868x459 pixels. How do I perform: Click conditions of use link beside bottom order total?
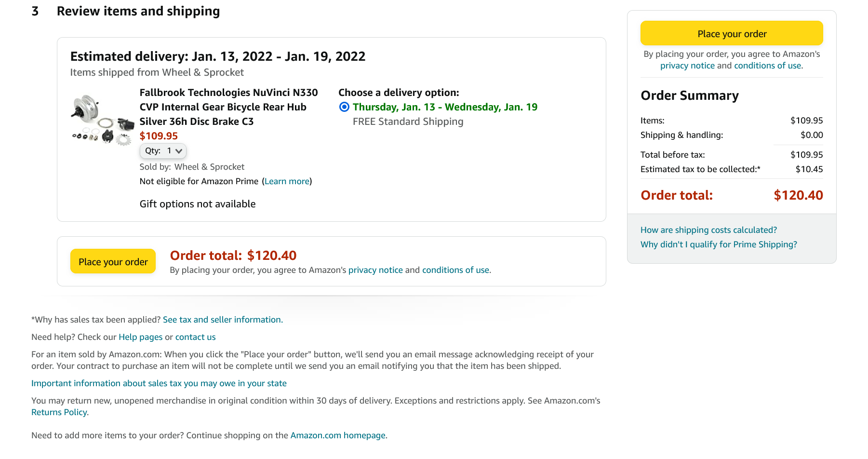tap(455, 270)
